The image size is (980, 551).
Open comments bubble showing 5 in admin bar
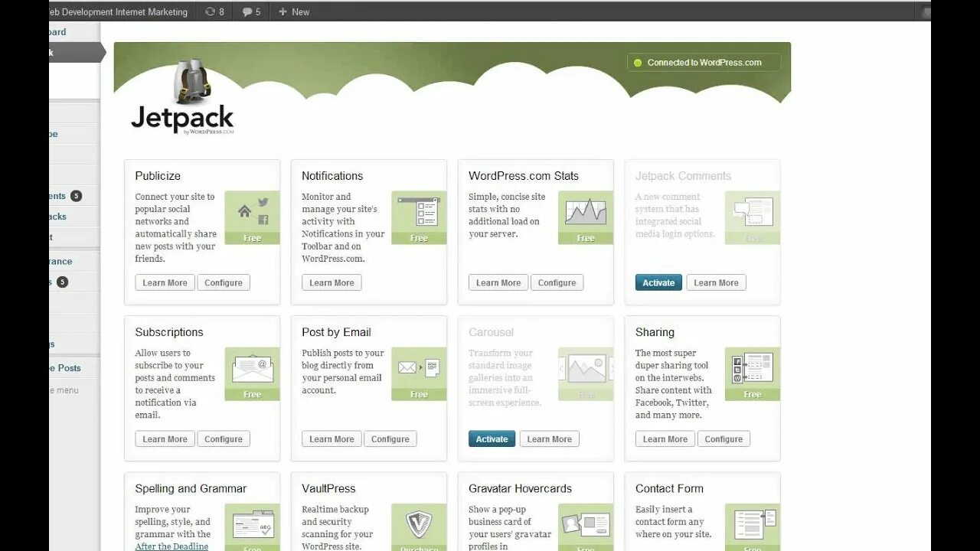pyautogui.click(x=251, y=11)
